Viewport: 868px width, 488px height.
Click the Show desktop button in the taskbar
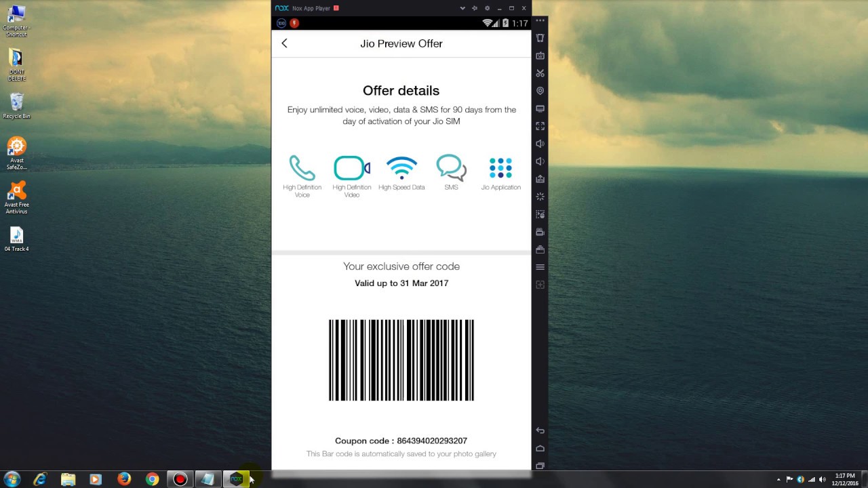coord(864,479)
